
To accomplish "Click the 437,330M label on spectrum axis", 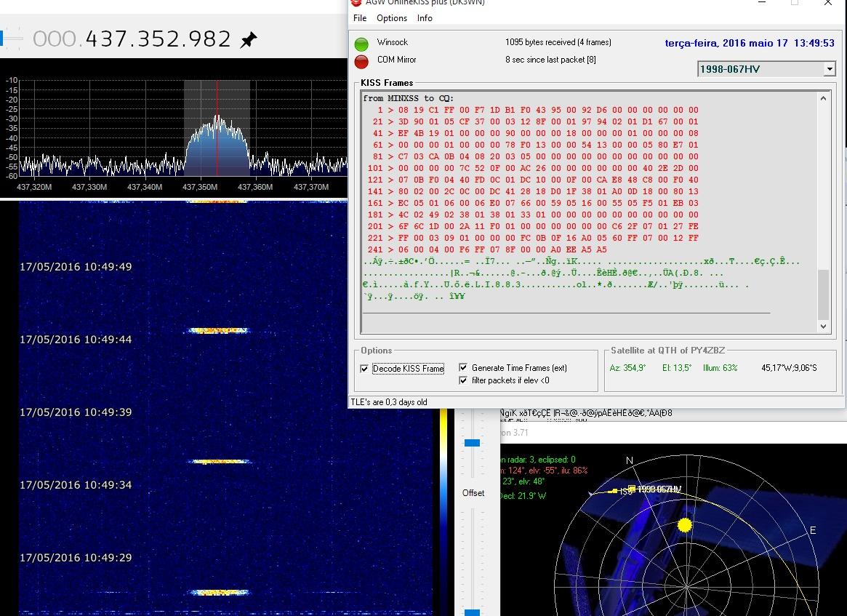I will [89, 187].
